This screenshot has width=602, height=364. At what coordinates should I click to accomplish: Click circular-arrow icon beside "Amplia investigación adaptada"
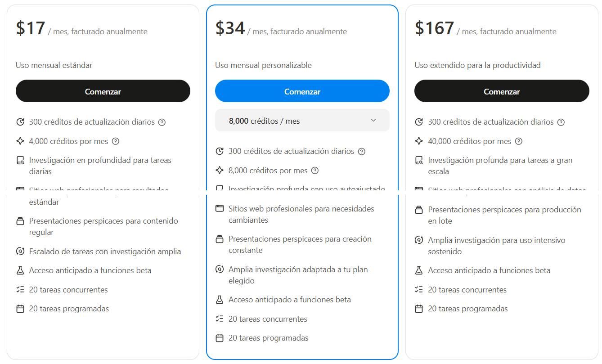tap(219, 269)
